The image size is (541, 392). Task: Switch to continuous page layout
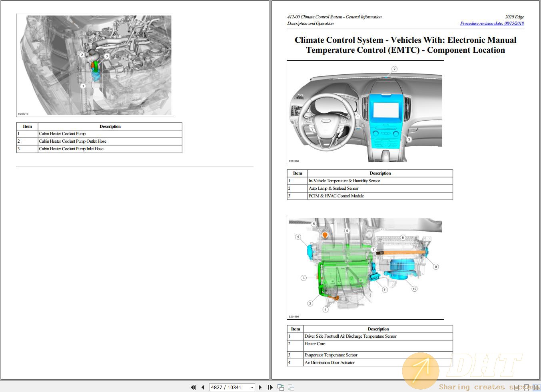527,387
